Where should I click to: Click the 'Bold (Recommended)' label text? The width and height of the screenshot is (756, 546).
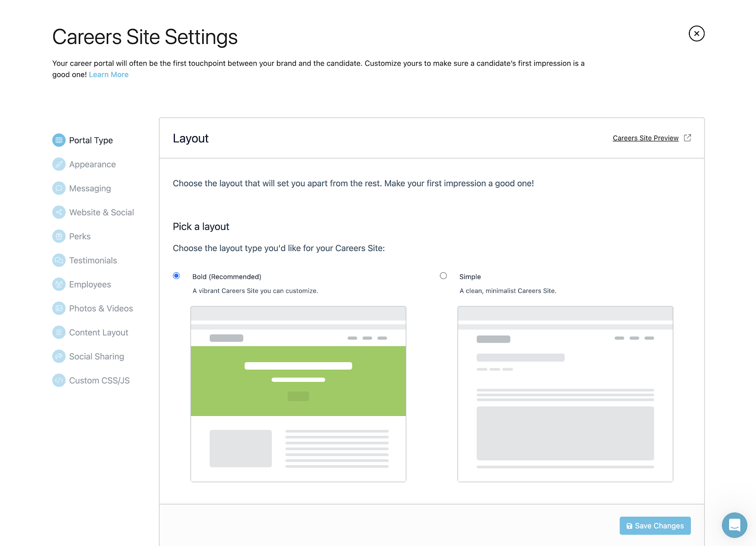(x=227, y=277)
